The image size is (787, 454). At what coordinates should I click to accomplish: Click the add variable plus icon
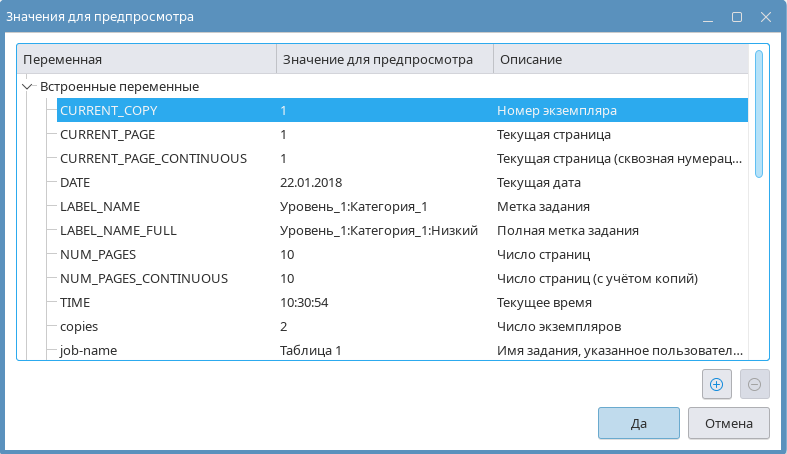click(x=716, y=383)
